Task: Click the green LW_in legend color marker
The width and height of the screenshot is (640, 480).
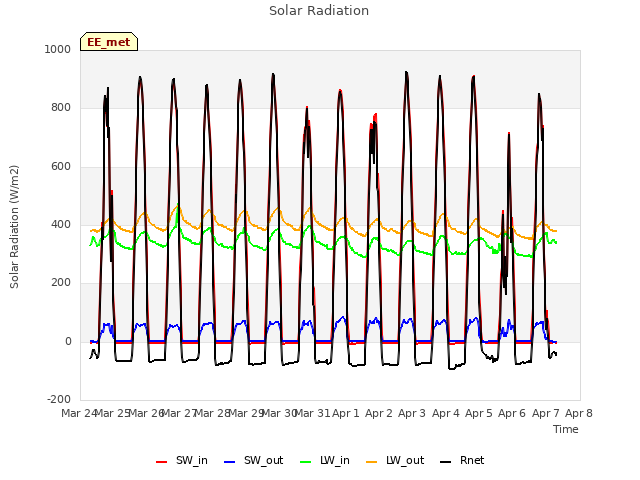Action: click(x=306, y=462)
